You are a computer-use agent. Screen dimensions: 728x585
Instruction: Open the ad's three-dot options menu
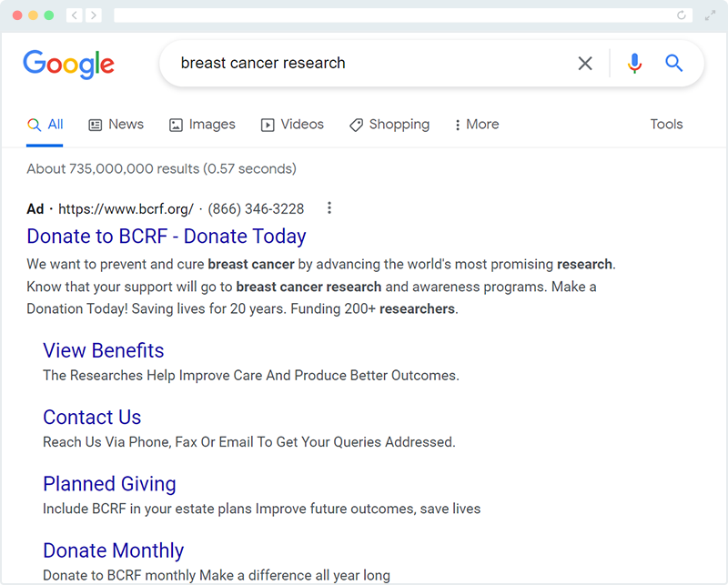click(x=329, y=208)
